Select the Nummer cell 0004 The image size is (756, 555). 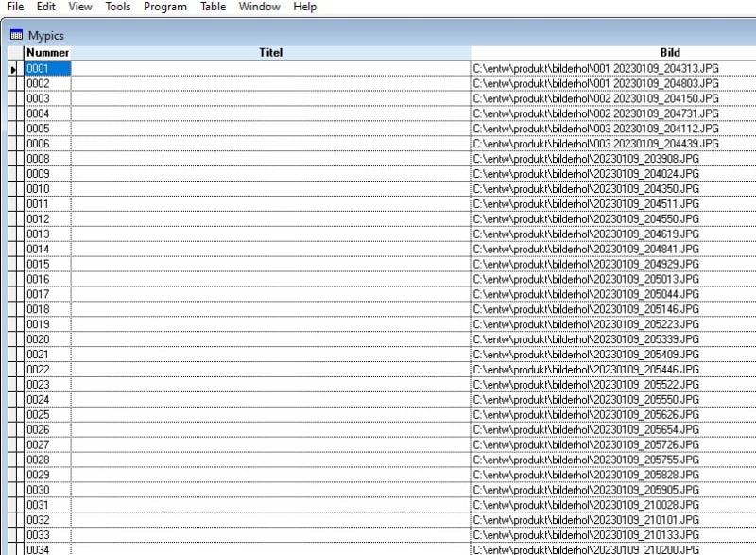(47, 113)
